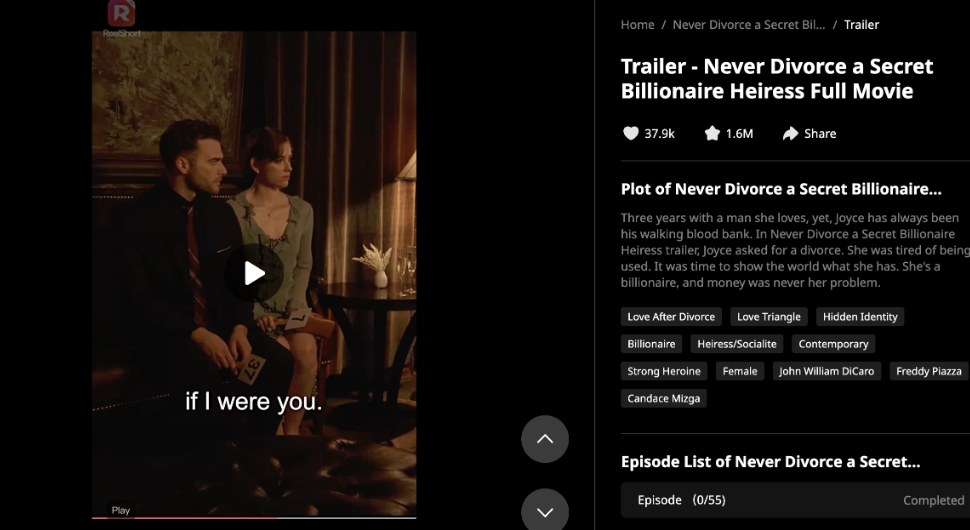The height and width of the screenshot is (530, 970).
Task: Add to favorites with star icon
Action: (712, 134)
